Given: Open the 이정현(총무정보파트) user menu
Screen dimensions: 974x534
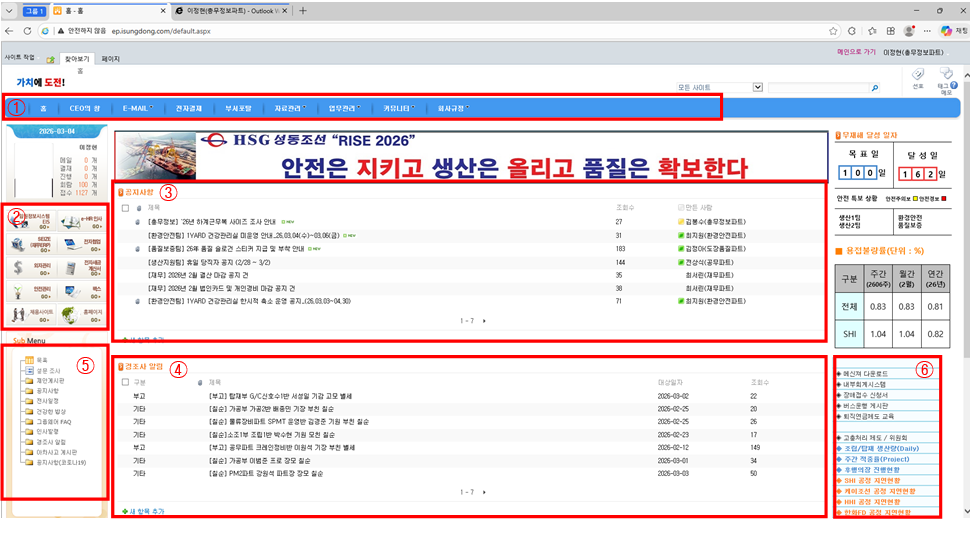Looking at the screenshot, I should (x=915, y=52).
